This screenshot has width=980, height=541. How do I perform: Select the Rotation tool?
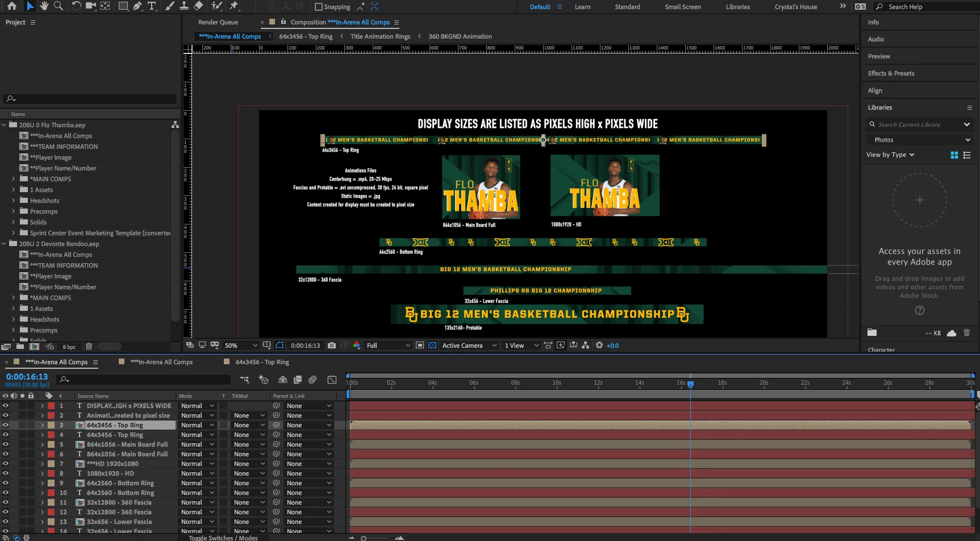tap(76, 6)
